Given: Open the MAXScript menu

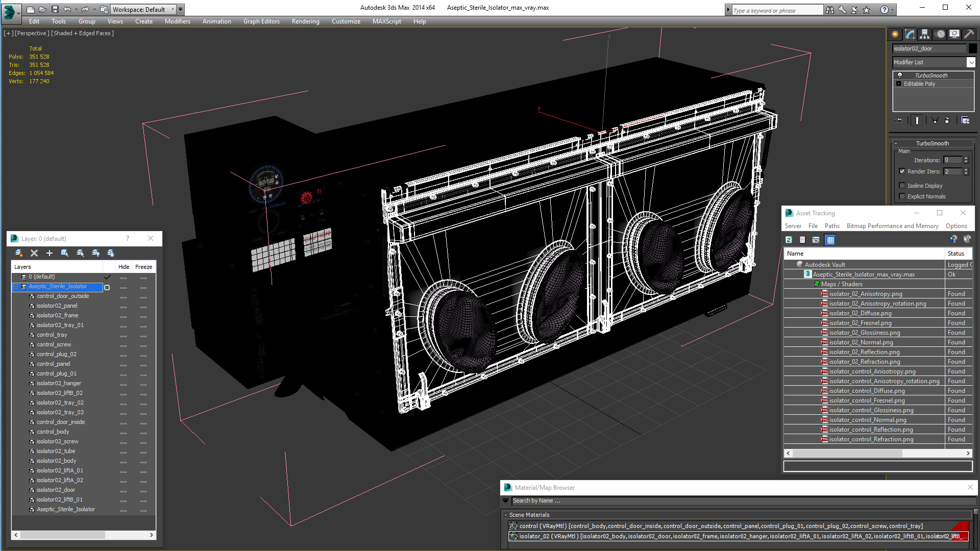Looking at the screenshot, I should (x=386, y=21).
